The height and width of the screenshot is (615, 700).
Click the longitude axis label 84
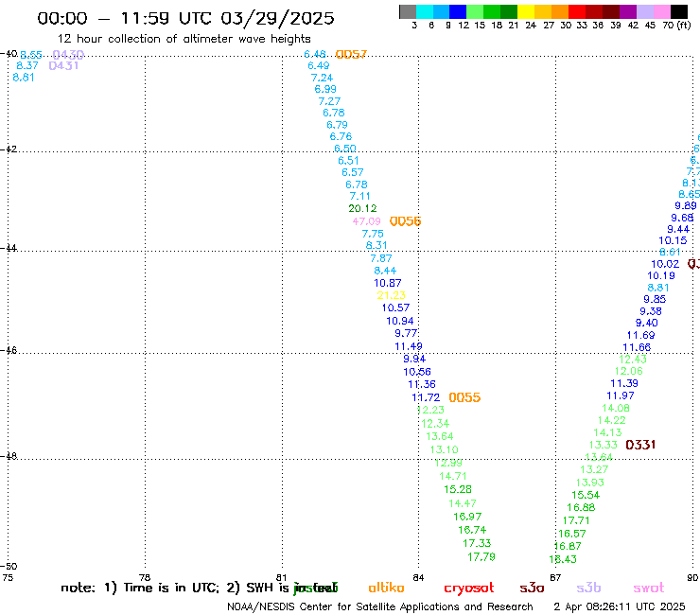coord(418,577)
